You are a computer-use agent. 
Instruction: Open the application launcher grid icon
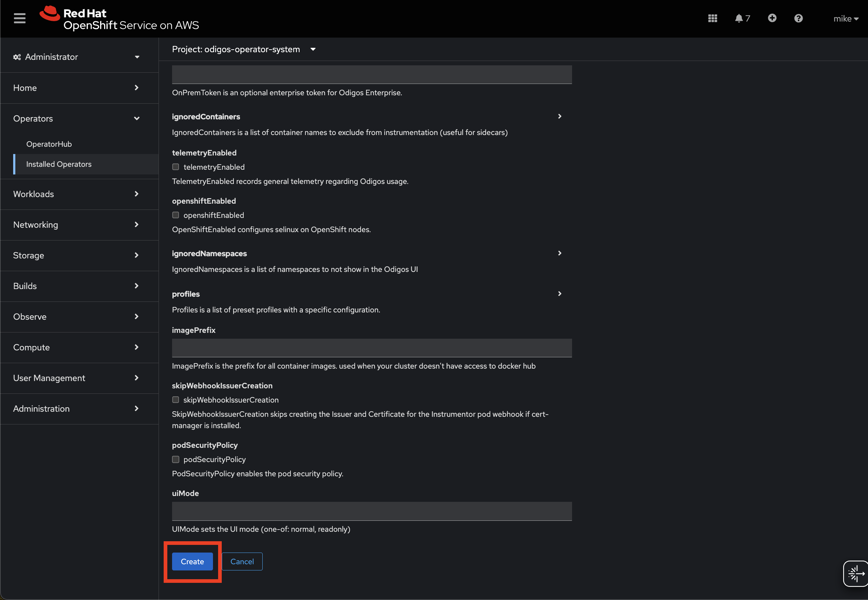click(x=712, y=18)
